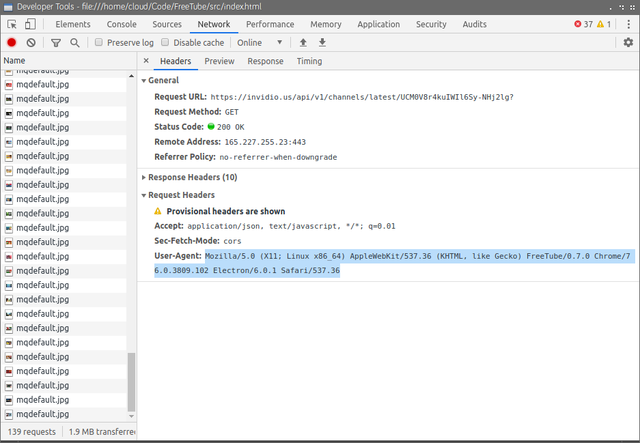Viewport: 640px width, 443px height.
Task: Click the Provisional headers are shown text
Action: click(226, 211)
